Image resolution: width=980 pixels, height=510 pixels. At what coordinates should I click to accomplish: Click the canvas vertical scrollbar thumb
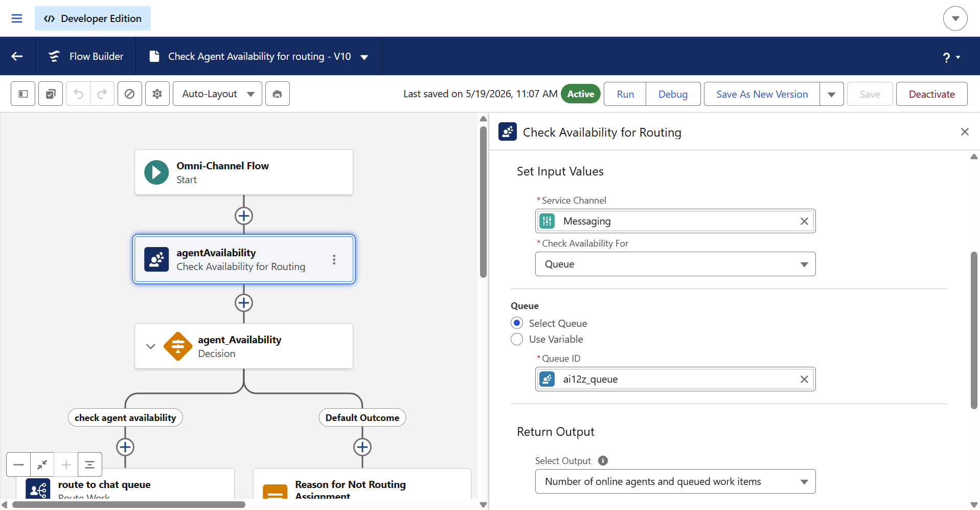(483, 202)
